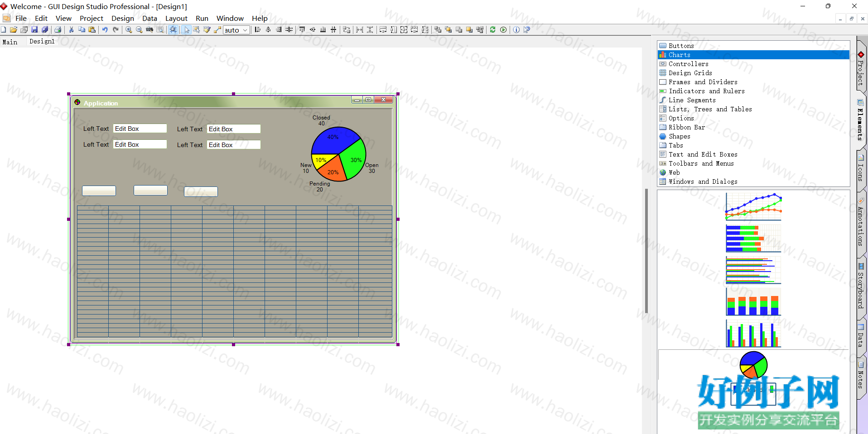
Task: Choose the stacked column chart thumbnail
Action: [753, 302]
